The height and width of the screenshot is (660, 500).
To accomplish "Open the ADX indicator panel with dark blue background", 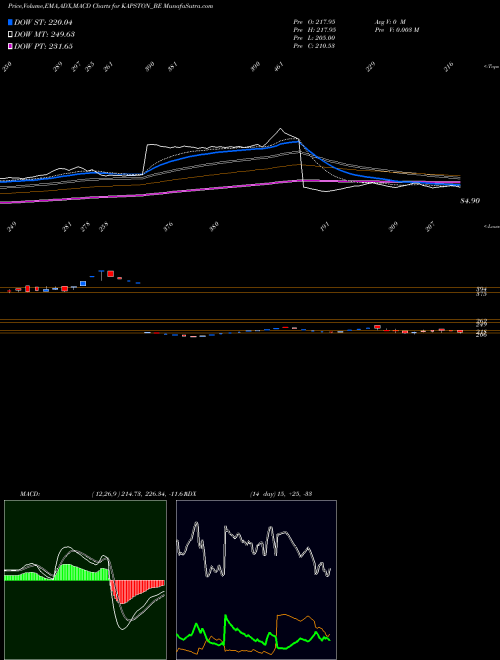I will (x=256, y=580).
